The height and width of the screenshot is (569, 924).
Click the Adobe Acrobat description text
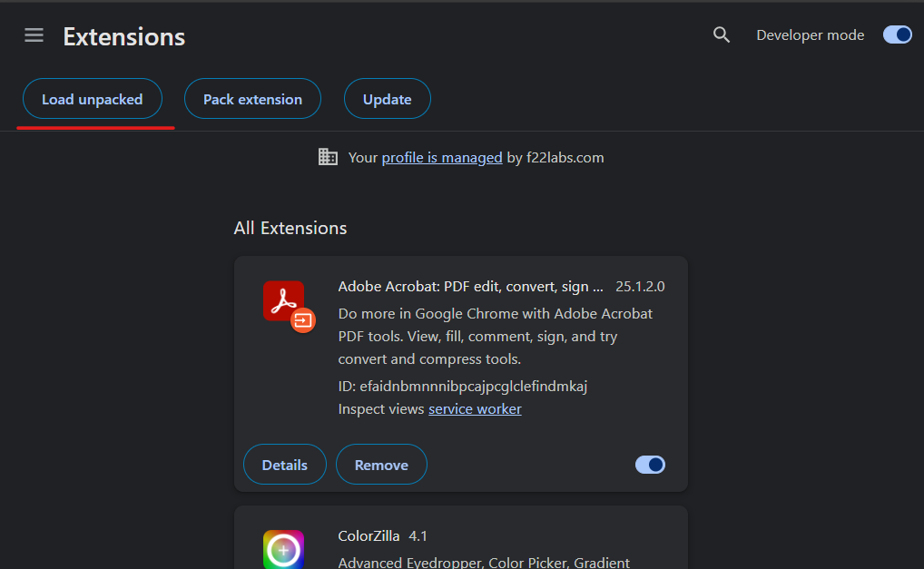(x=496, y=337)
